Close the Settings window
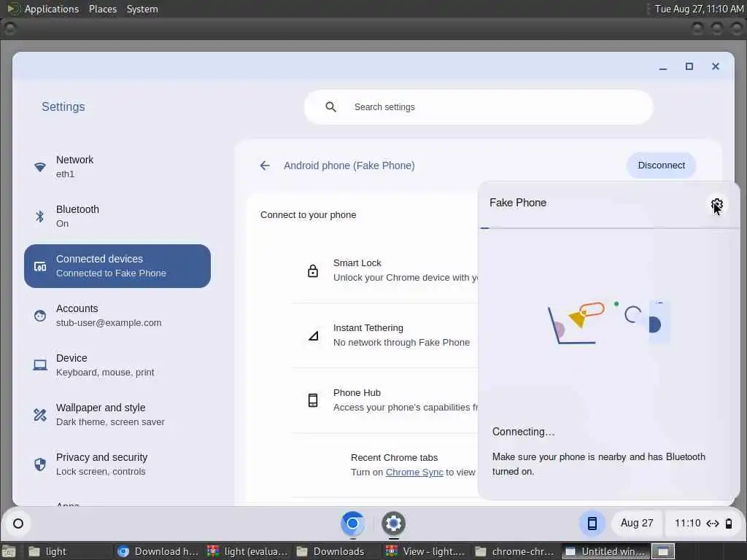Viewport: 747px width, 560px height. 716,66
